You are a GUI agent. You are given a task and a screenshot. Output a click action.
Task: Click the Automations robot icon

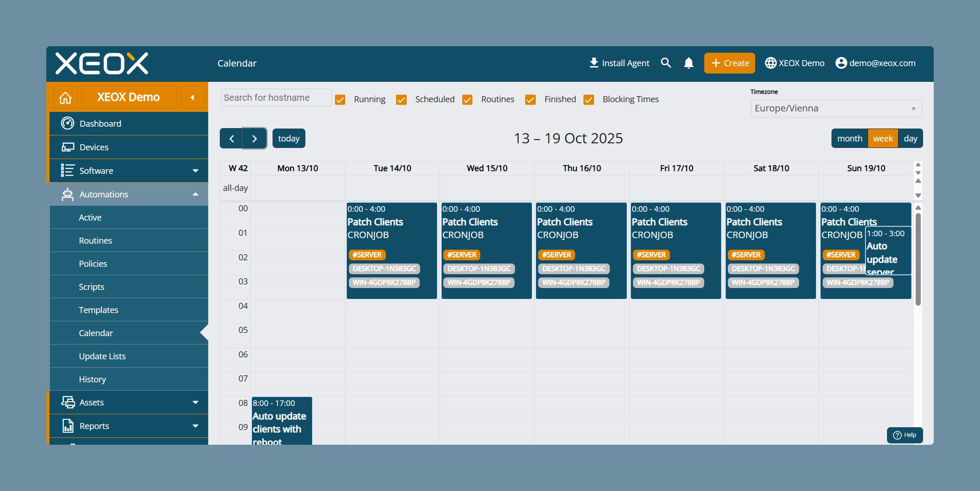68,194
